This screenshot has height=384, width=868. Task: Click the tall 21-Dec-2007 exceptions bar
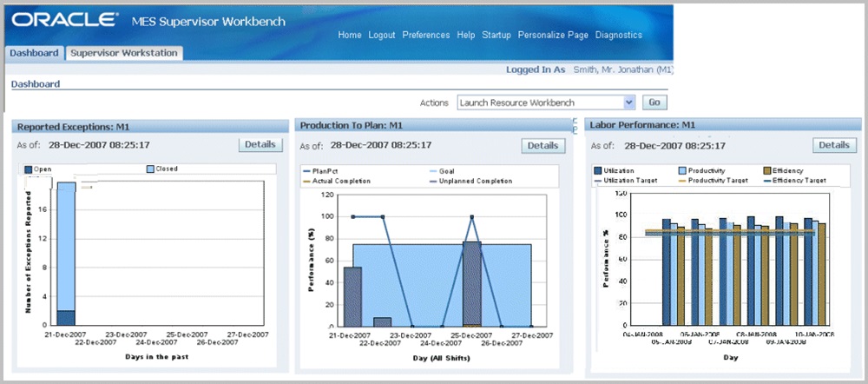(x=66, y=252)
